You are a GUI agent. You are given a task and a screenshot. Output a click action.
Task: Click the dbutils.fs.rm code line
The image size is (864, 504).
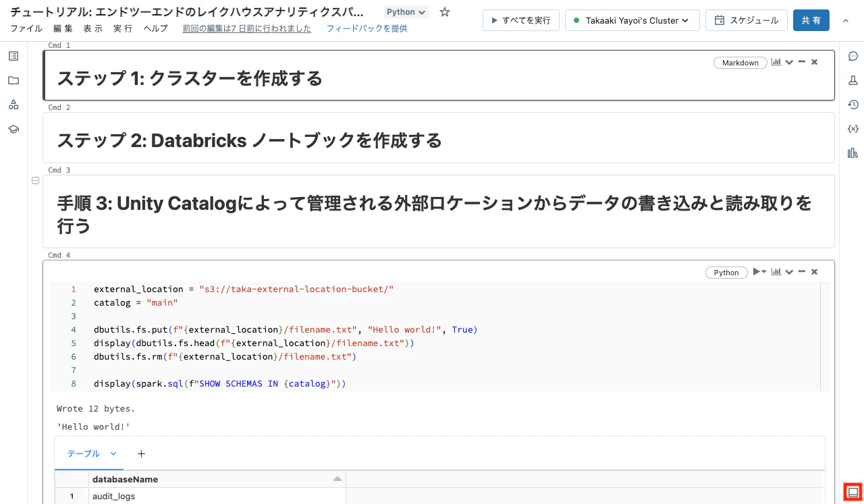(225, 356)
